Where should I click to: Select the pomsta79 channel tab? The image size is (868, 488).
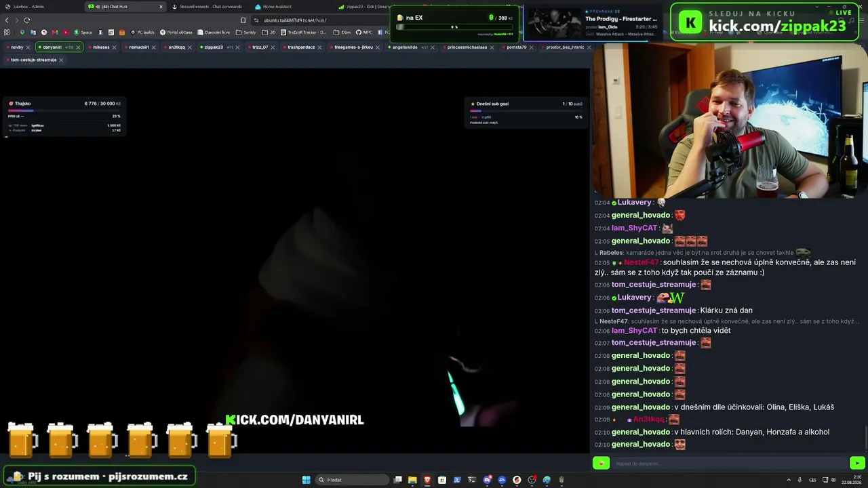pyautogui.click(x=517, y=47)
